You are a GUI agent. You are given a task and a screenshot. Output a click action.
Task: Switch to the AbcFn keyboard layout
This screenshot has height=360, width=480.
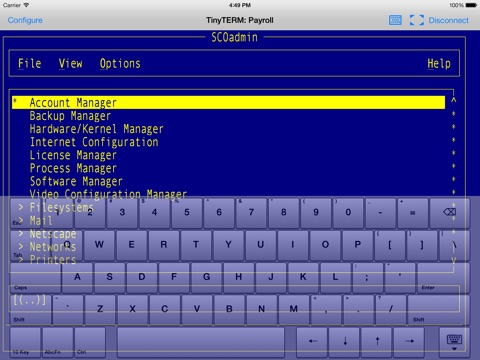(58, 342)
